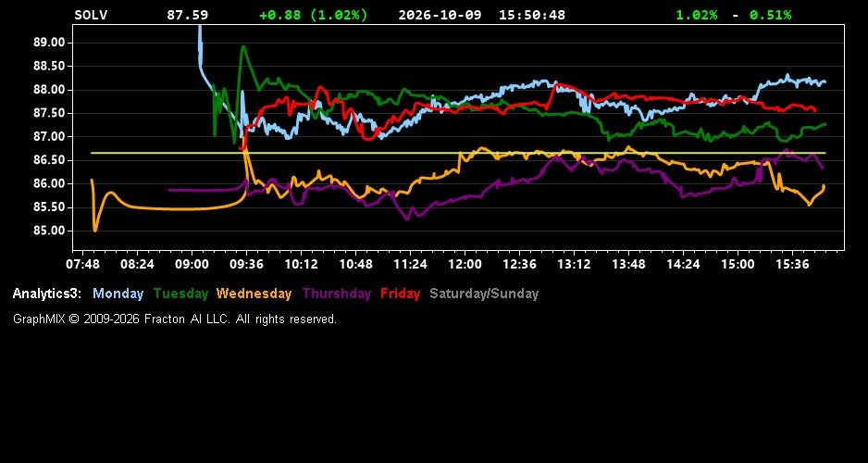868x463 pixels.
Task: Click the 12:36 time axis label
Action: [519, 264]
